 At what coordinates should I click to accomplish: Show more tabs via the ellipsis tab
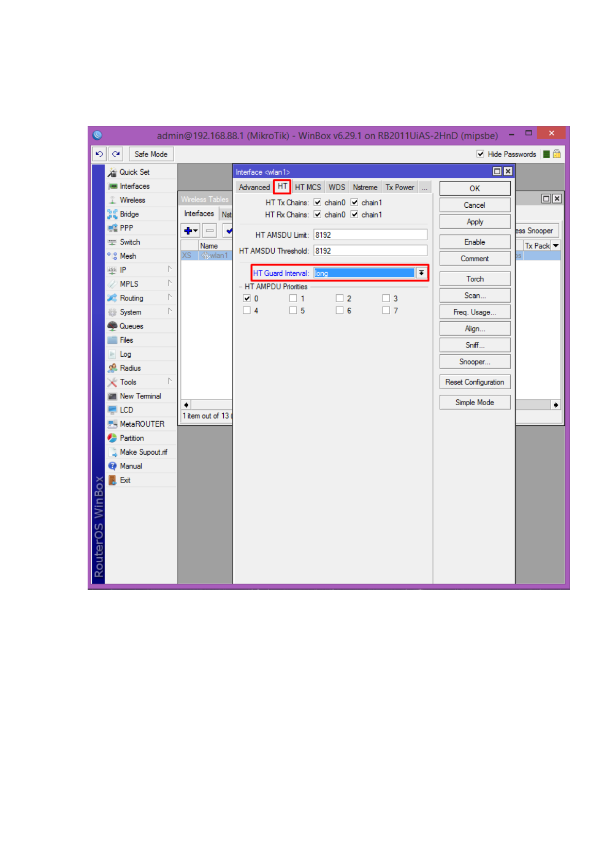point(425,188)
